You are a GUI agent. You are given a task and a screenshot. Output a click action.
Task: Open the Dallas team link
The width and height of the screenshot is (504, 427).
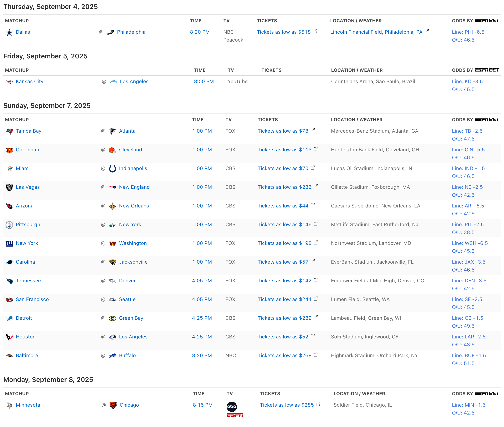(23, 32)
